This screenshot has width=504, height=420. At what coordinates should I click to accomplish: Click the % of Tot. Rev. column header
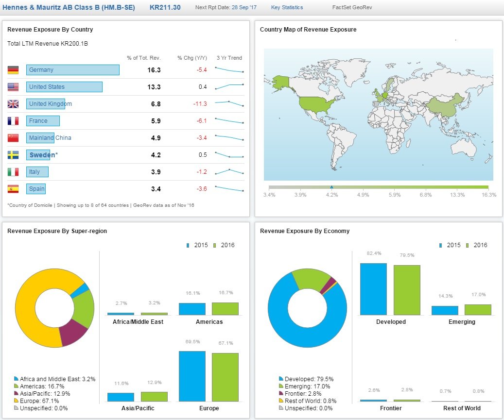(144, 58)
